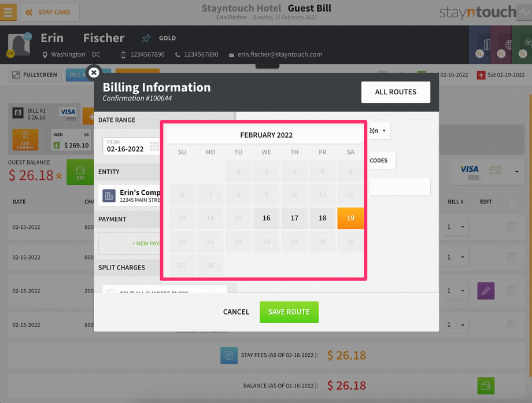This screenshot has width=532, height=403.
Task: Click the green Pay button
Action: 80,172
